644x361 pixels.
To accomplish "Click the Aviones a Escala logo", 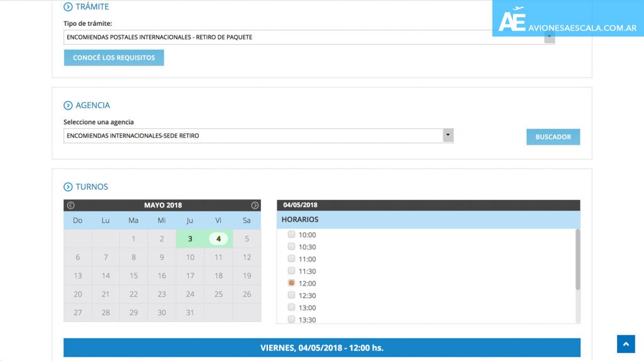I will (567, 19).
